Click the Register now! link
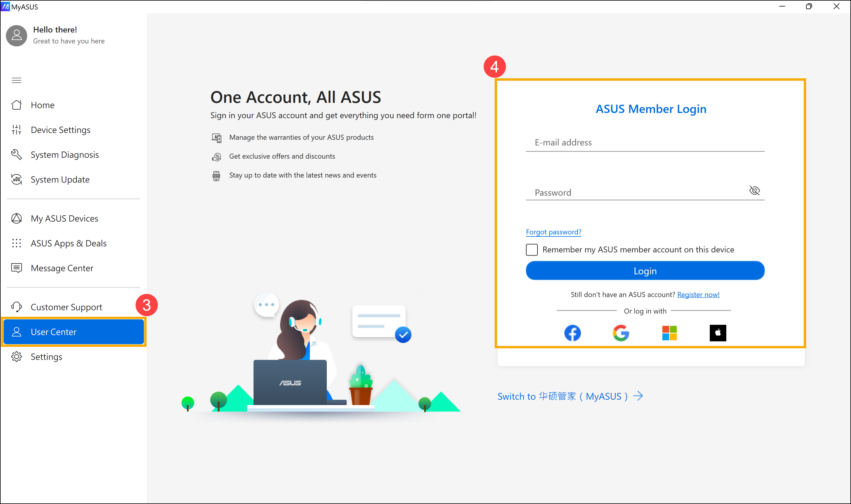Screen dimensions: 851x504 tap(698, 295)
